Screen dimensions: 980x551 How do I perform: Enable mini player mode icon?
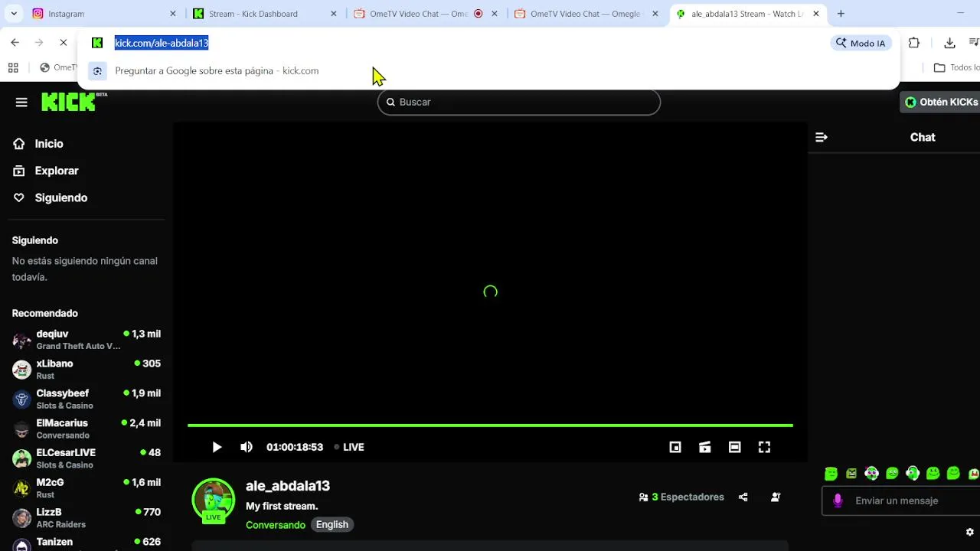pyautogui.click(x=675, y=447)
